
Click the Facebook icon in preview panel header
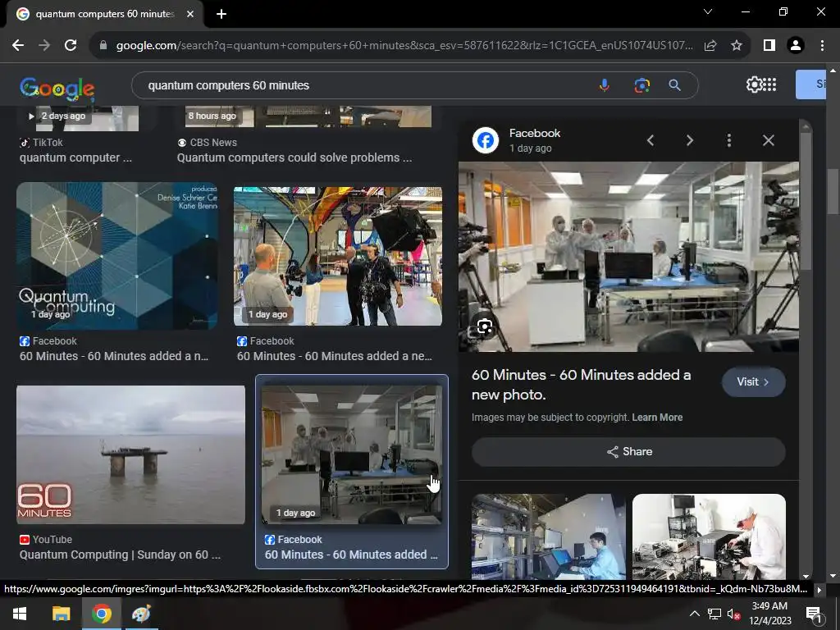[486, 140]
